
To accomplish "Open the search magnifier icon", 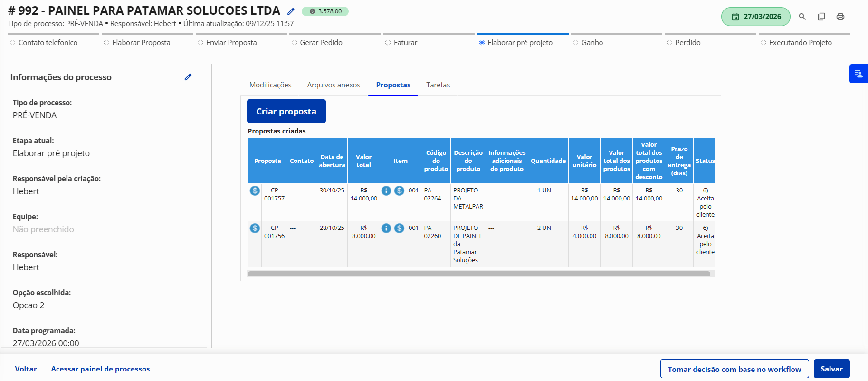I will [x=802, y=17].
